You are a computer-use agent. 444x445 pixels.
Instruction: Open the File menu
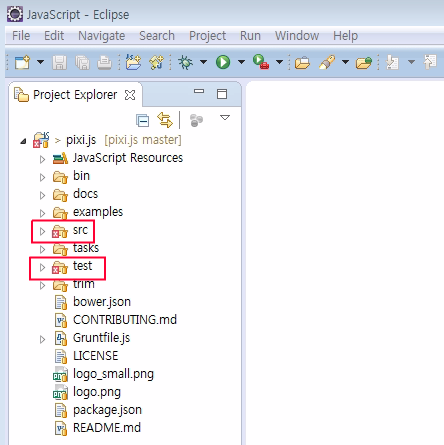pos(21,36)
